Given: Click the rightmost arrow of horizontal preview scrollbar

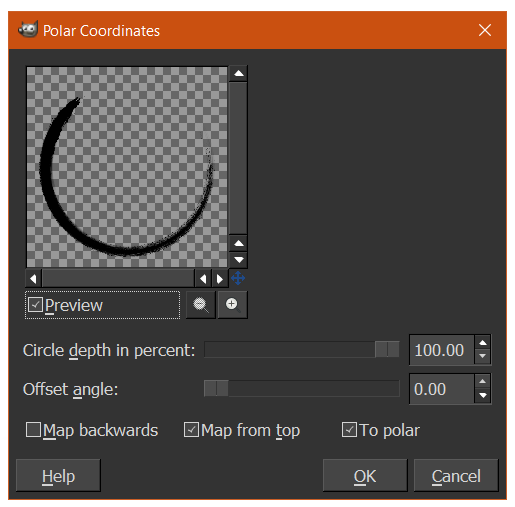Looking at the screenshot, I should coord(220,278).
